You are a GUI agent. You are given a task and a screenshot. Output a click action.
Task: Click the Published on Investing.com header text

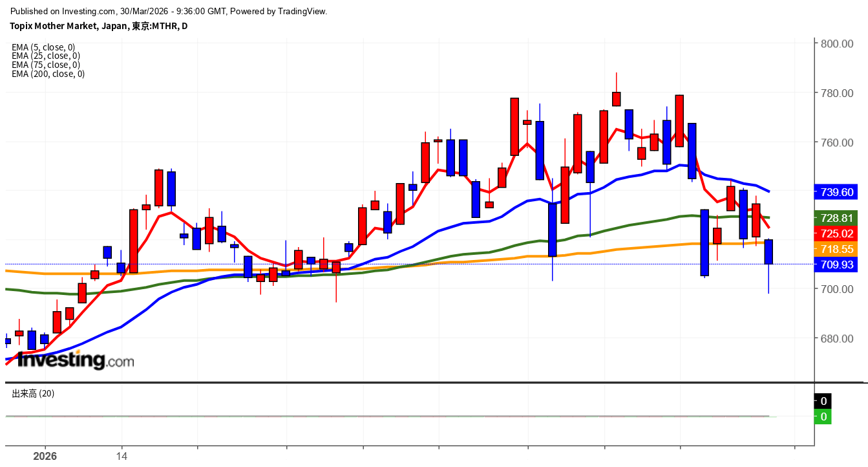pos(169,11)
